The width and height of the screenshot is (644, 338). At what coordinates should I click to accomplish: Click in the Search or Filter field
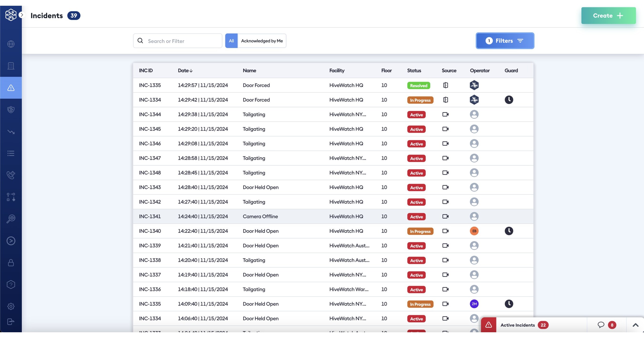178,41
